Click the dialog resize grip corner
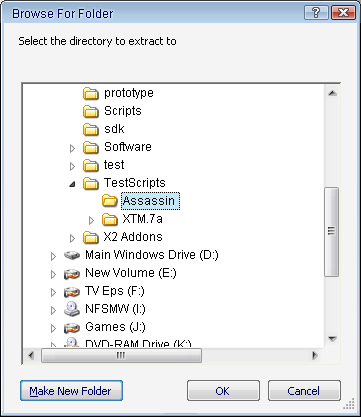361x417 pixels. (x=349, y=404)
